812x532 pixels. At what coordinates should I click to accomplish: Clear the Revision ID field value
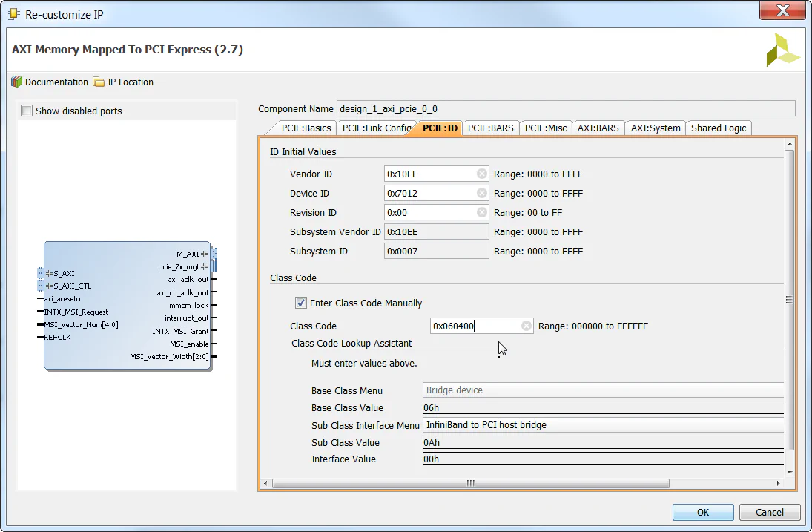(483, 212)
